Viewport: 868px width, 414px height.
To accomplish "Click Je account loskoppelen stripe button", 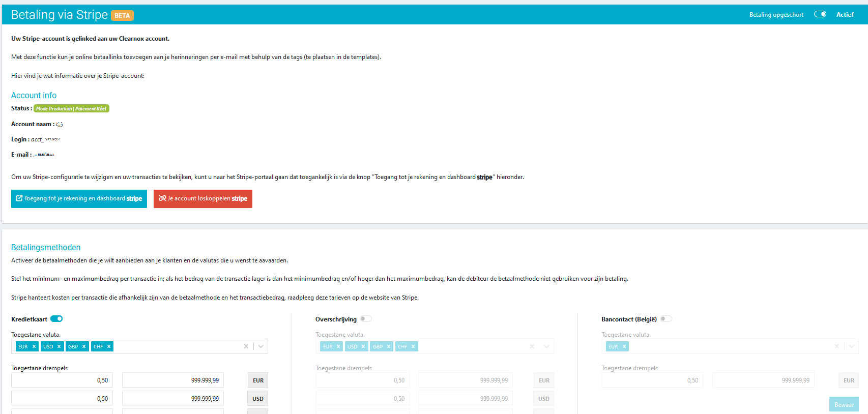I will point(203,199).
